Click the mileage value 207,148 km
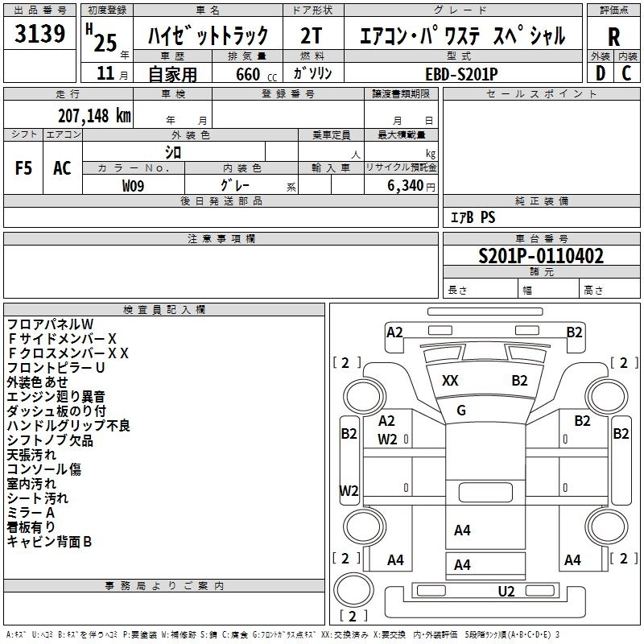 94,115
